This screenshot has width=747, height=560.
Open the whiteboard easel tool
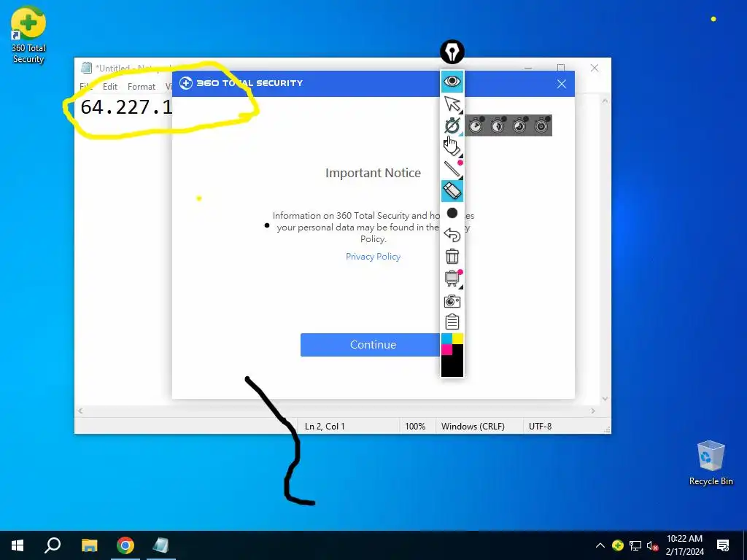click(x=452, y=279)
